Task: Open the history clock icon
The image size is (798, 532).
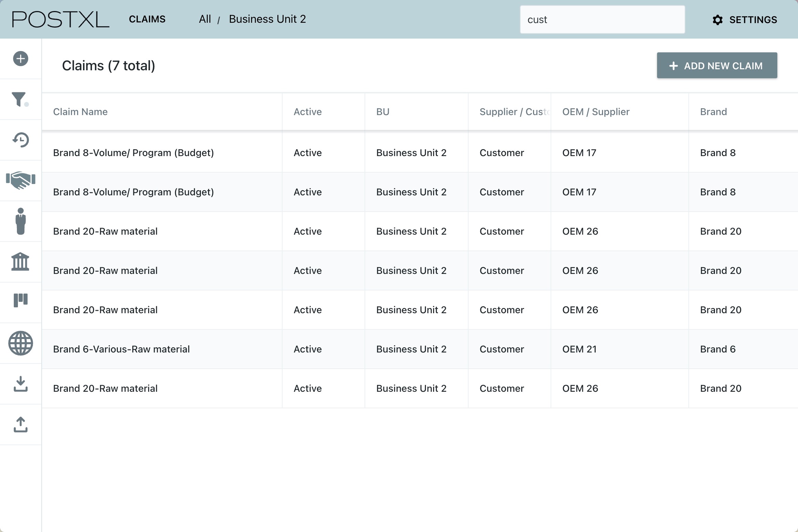Action: 21,140
